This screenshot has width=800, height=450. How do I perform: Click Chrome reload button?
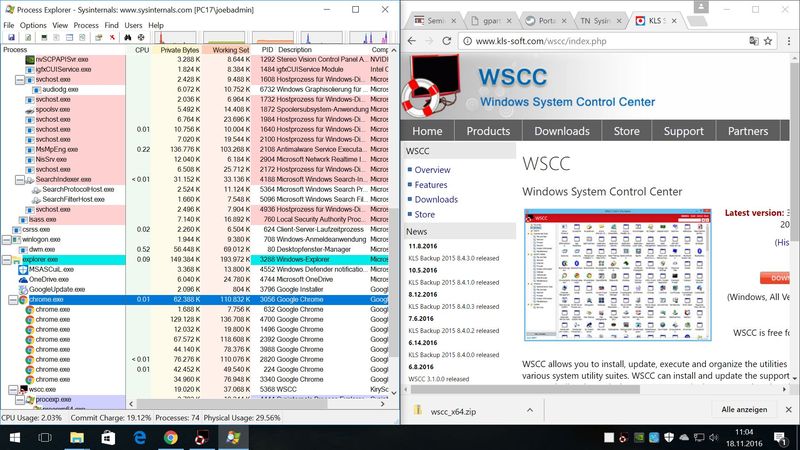coord(447,41)
